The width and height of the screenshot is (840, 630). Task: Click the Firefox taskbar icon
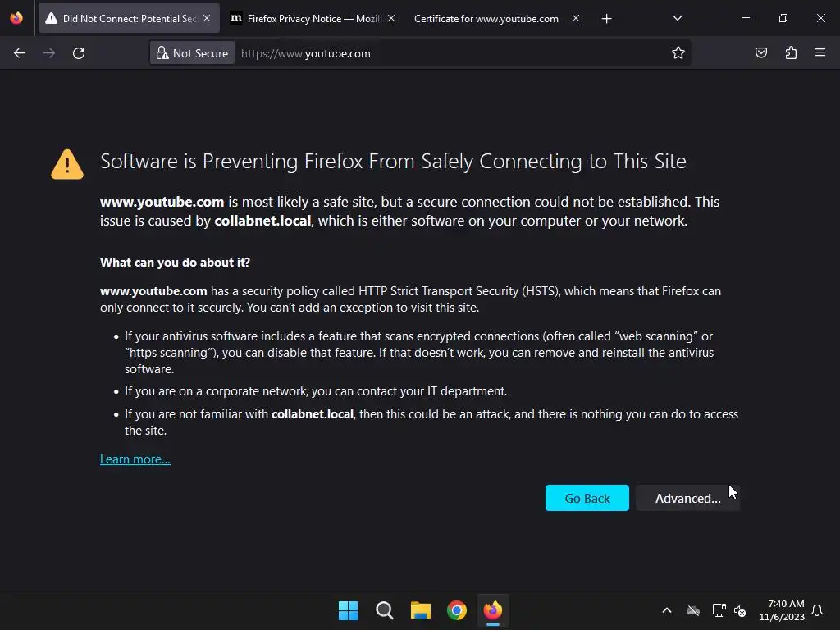point(493,610)
